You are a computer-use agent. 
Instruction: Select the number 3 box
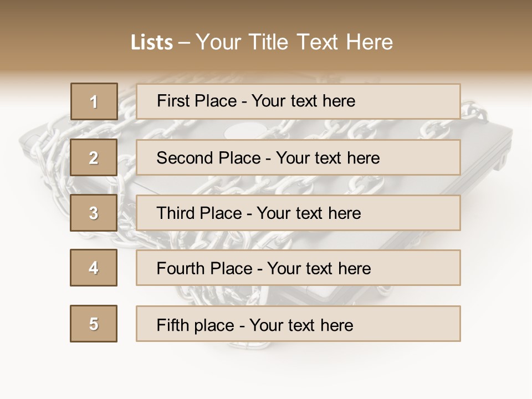[x=94, y=213]
